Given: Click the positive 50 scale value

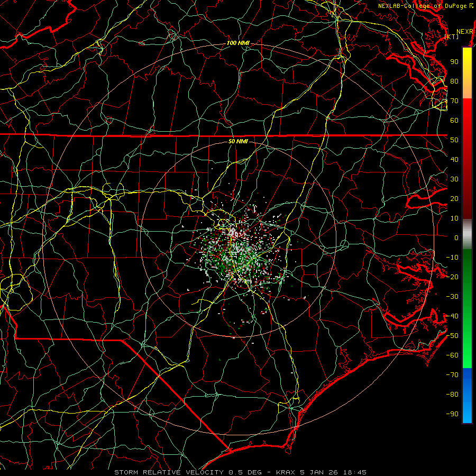Looking at the screenshot, I should 454,140.
